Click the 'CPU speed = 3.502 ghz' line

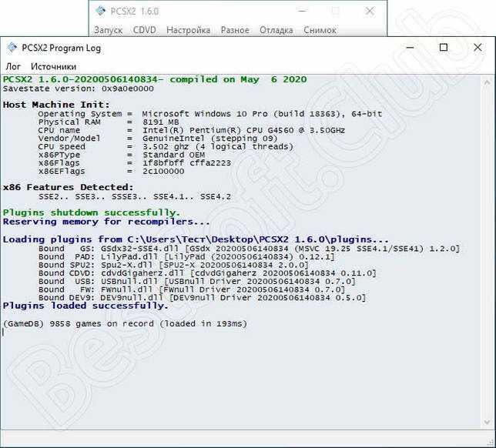(x=166, y=147)
